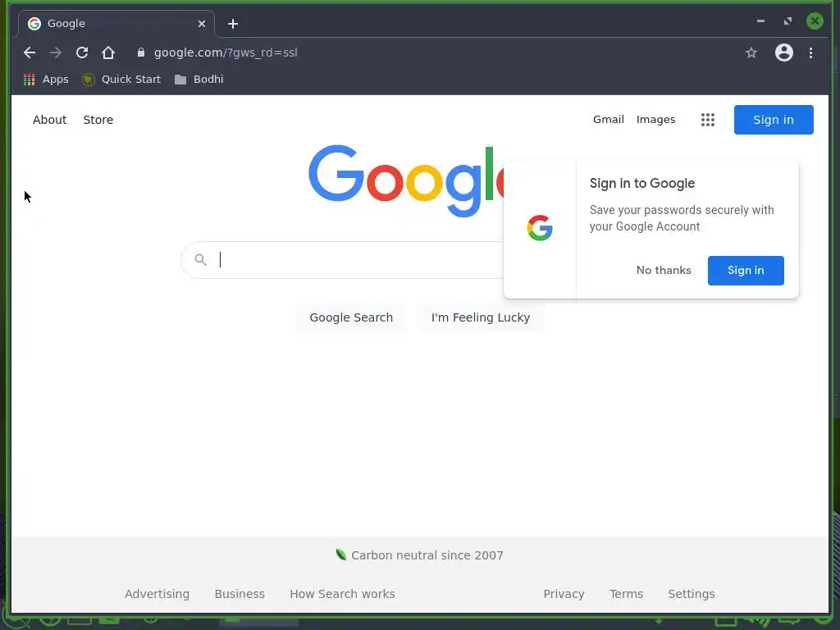Select the Google tab
This screenshot has height=630, width=840.
pos(116,24)
